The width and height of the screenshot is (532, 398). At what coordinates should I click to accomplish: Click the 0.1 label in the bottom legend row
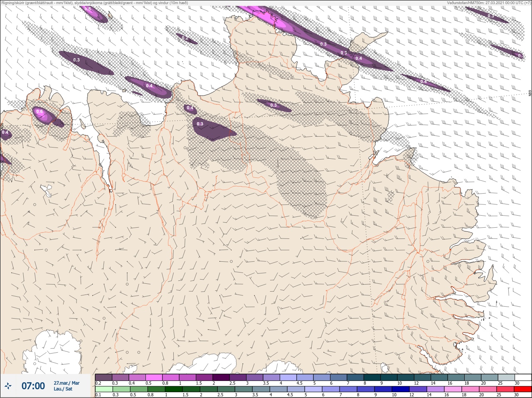98,395
